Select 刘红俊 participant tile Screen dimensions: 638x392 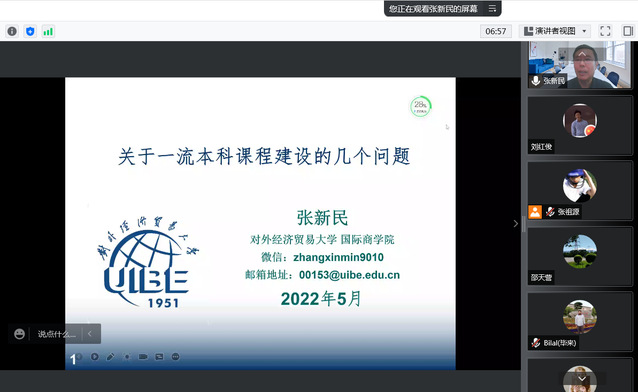[580, 125]
